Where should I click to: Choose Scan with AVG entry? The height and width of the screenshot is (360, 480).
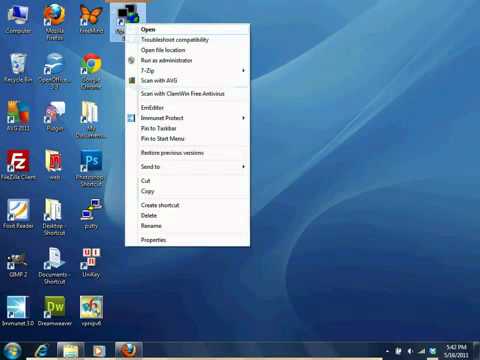187,80
